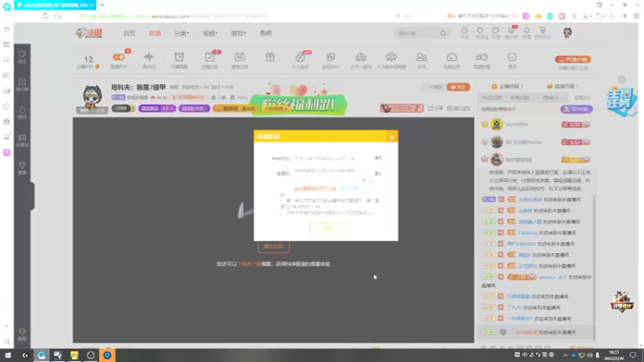Copy the rtmp address in dialog
This screenshot has width=644, height=362.
click(x=378, y=158)
